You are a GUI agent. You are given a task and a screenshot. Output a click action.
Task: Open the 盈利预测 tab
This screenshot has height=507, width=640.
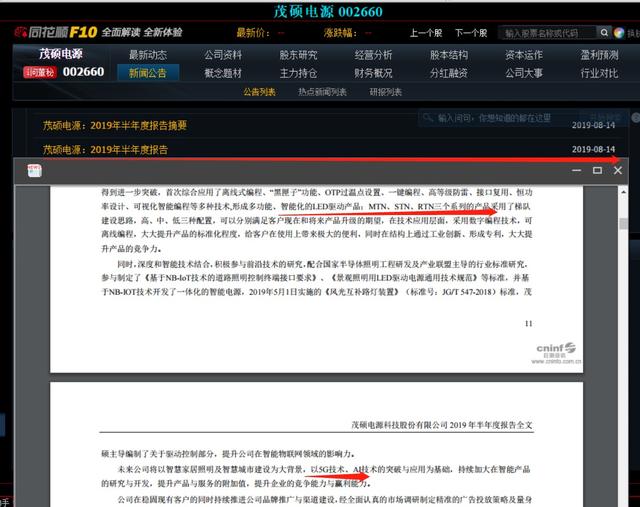click(x=600, y=55)
